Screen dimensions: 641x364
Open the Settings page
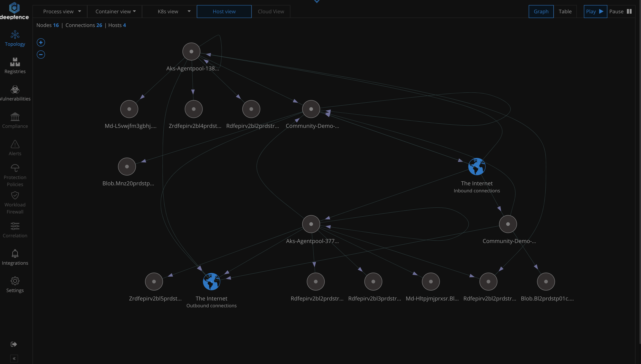pos(15,284)
